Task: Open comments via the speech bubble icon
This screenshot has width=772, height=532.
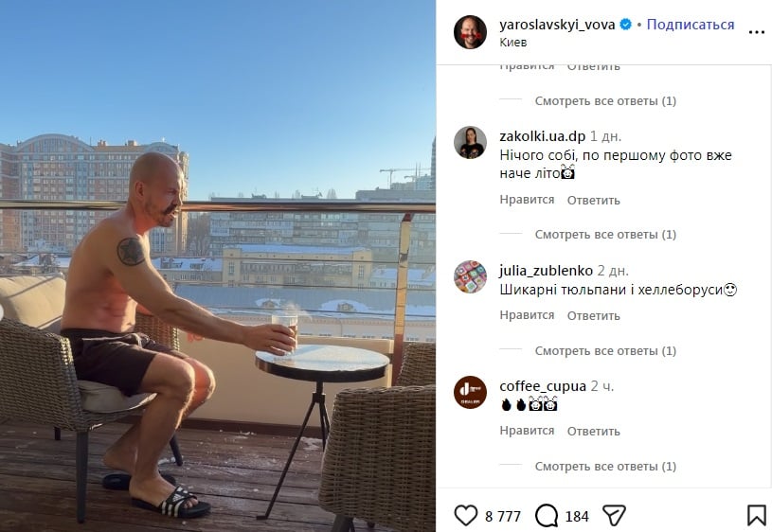Action: pyautogui.click(x=546, y=516)
